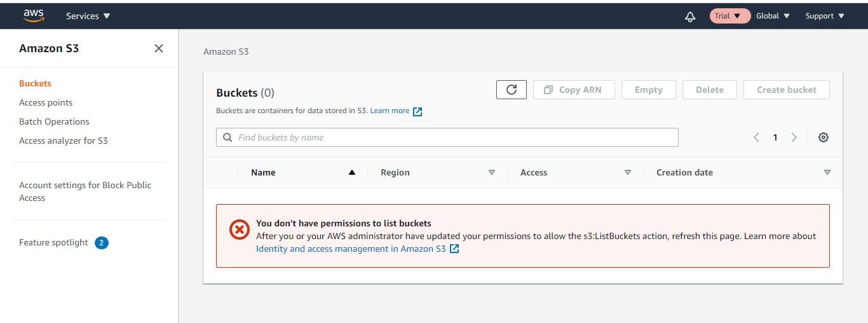Screen dimensions: 868x323
Task: Open the Global region dropdown
Action: [773, 16]
